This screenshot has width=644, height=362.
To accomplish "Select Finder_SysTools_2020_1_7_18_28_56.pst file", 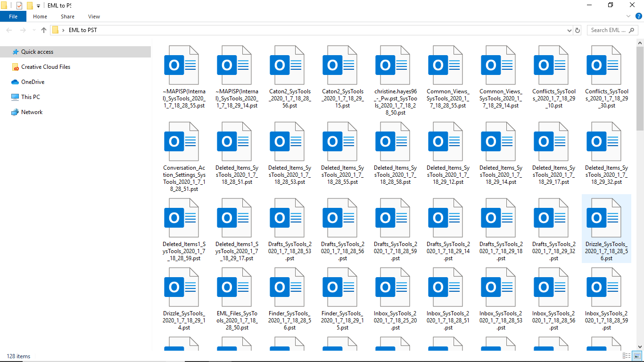I will point(289,299).
